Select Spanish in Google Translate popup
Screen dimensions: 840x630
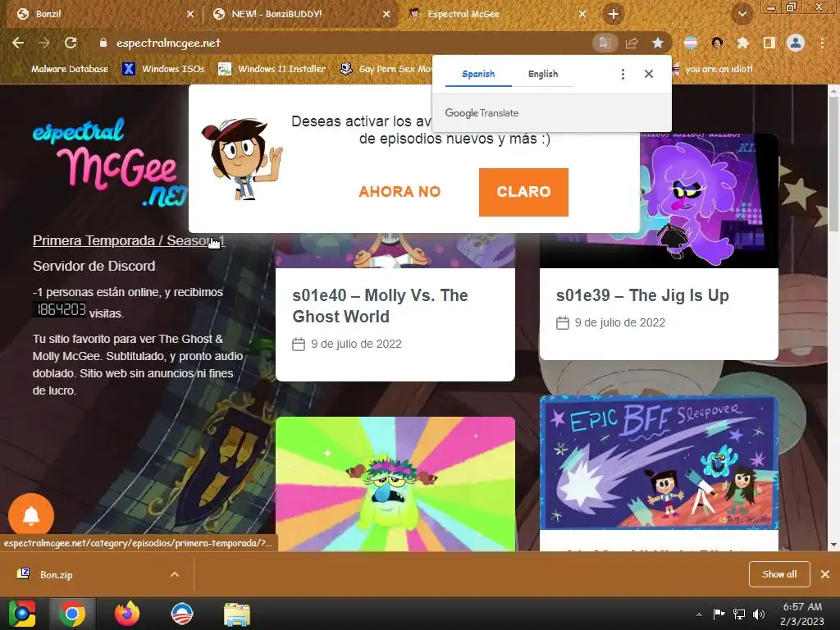coord(478,74)
